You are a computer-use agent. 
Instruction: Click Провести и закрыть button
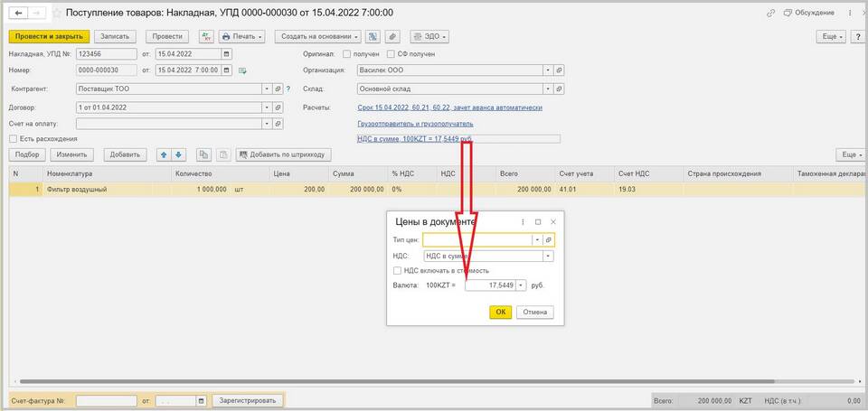tap(49, 36)
